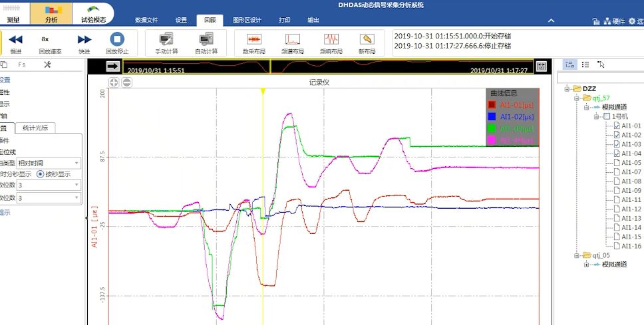Select the 数采布局 acquisition layout icon
Screen dimensions: 644x325
pyautogui.click(x=254, y=39)
